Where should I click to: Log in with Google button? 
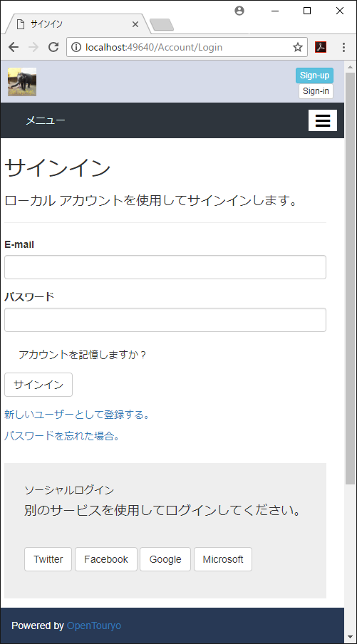pyautogui.click(x=165, y=559)
